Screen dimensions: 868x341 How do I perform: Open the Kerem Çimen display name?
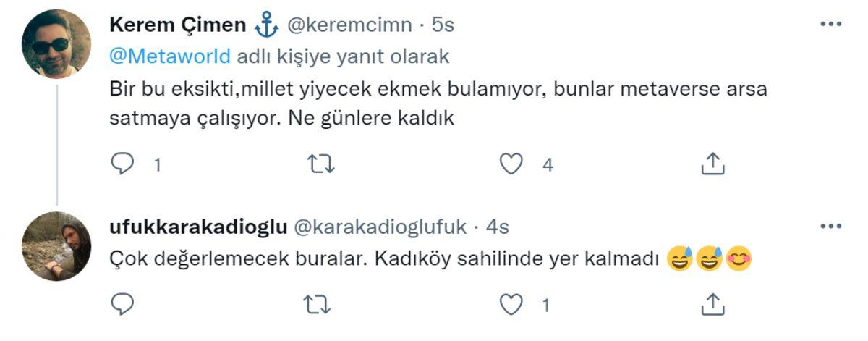click(x=177, y=25)
